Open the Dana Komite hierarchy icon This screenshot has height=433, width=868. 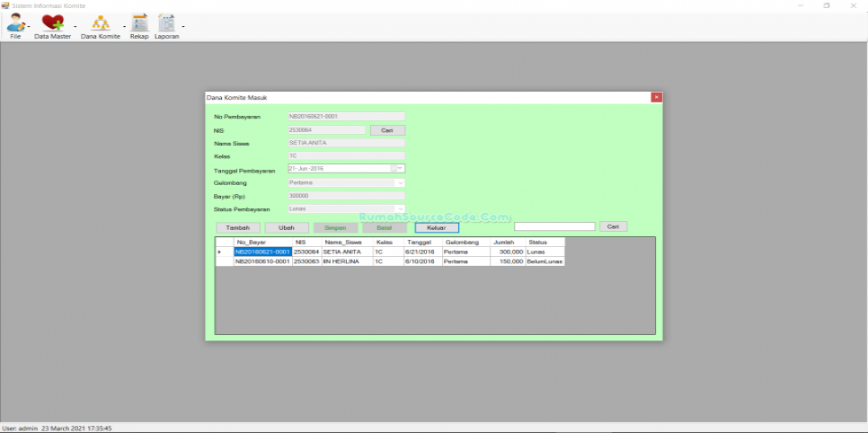pyautogui.click(x=101, y=23)
